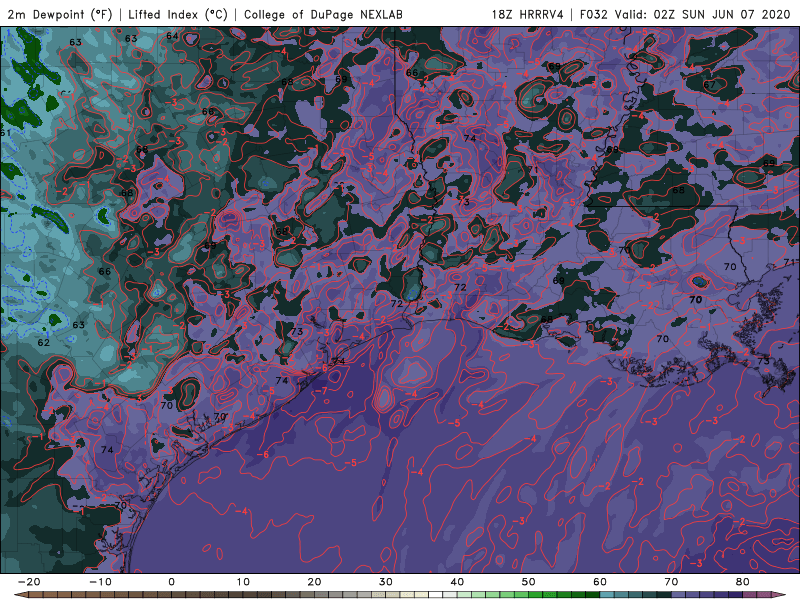Click the '20' color scale label

click(x=314, y=582)
